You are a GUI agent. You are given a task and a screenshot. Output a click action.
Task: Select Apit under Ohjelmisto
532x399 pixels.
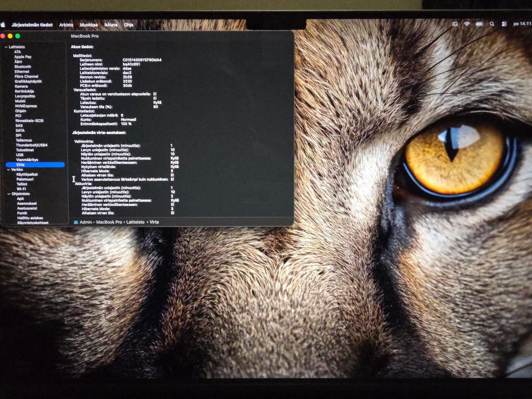click(x=21, y=199)
